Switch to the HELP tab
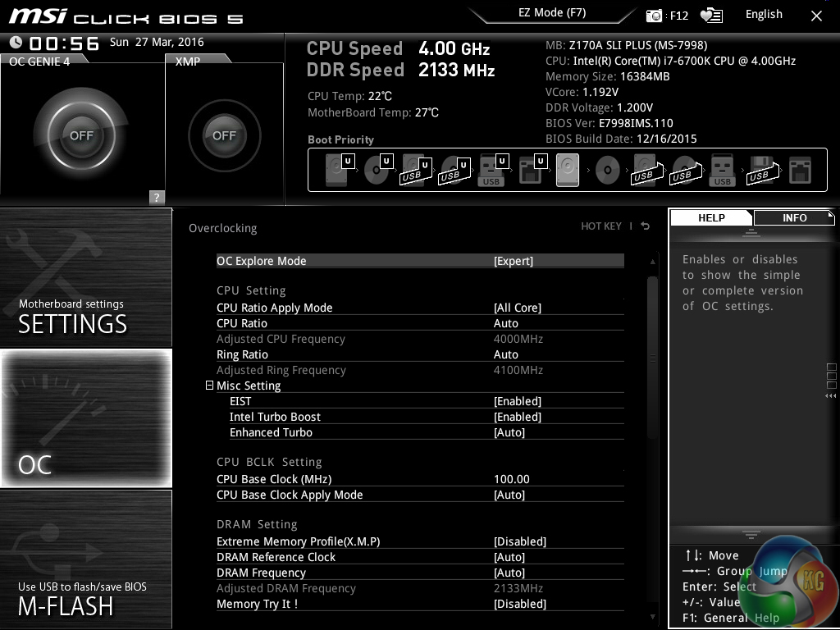The width and height of the screenshot is (840, 630). coord(711,217)
